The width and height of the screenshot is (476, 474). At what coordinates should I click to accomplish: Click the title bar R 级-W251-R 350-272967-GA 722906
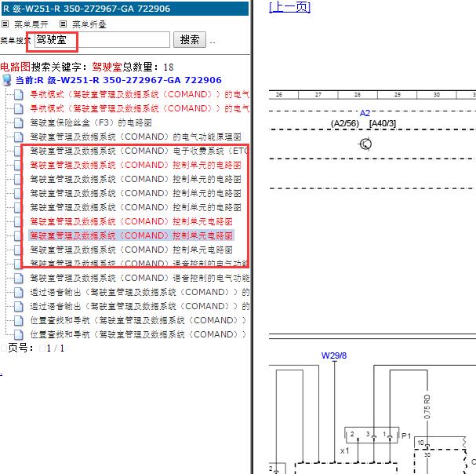pyautogui.click(x=125, y=9)
